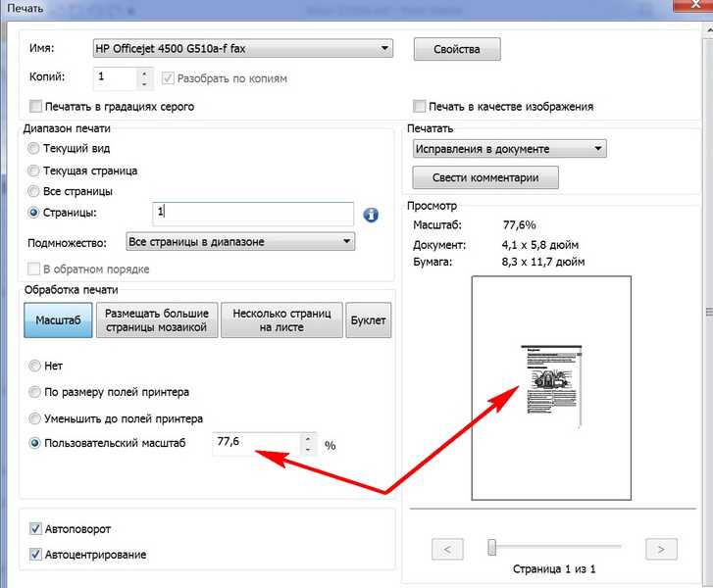
Task: Click the Документ 4,1 x 5,8 дюйм value
Action: 540,245
